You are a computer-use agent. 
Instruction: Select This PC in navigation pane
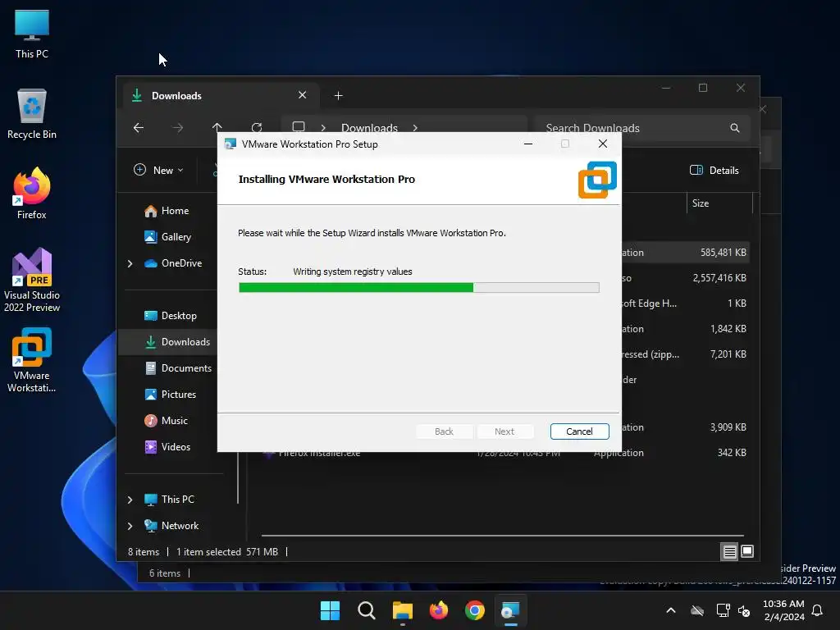[x=169, y=500]
